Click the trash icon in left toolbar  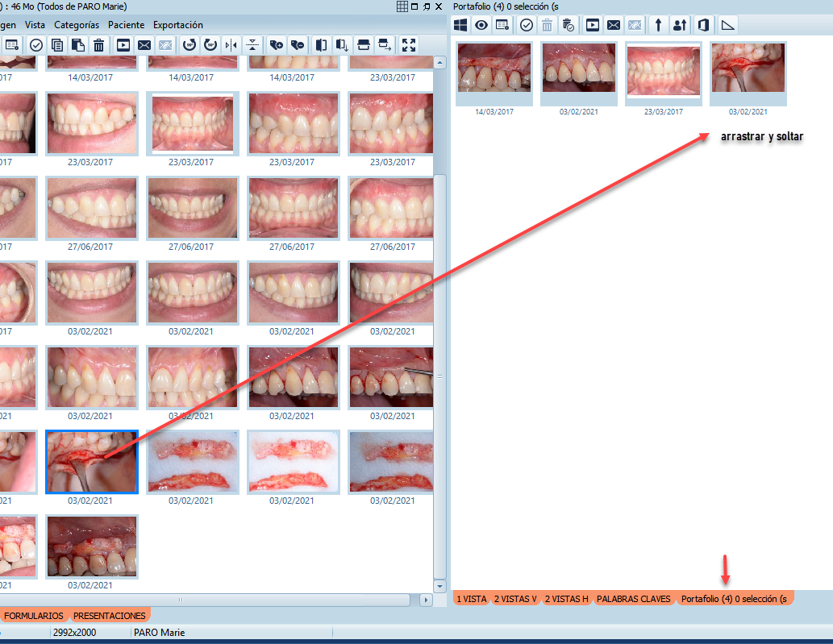tap(98, 45)
